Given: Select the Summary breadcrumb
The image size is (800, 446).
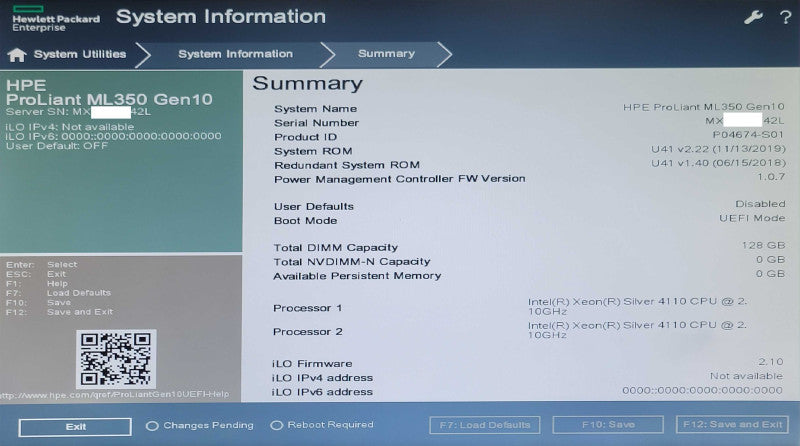Looking at the screenshot, I should pos(386,54).
